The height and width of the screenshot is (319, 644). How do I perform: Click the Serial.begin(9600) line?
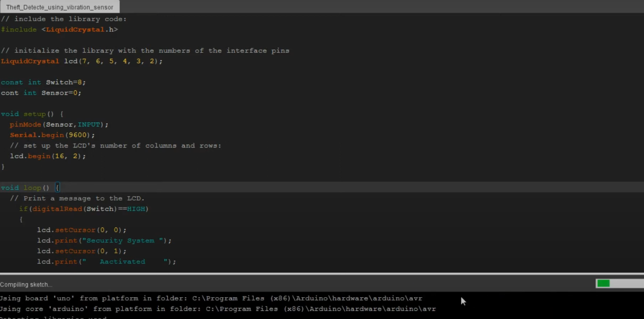point(52,135)
